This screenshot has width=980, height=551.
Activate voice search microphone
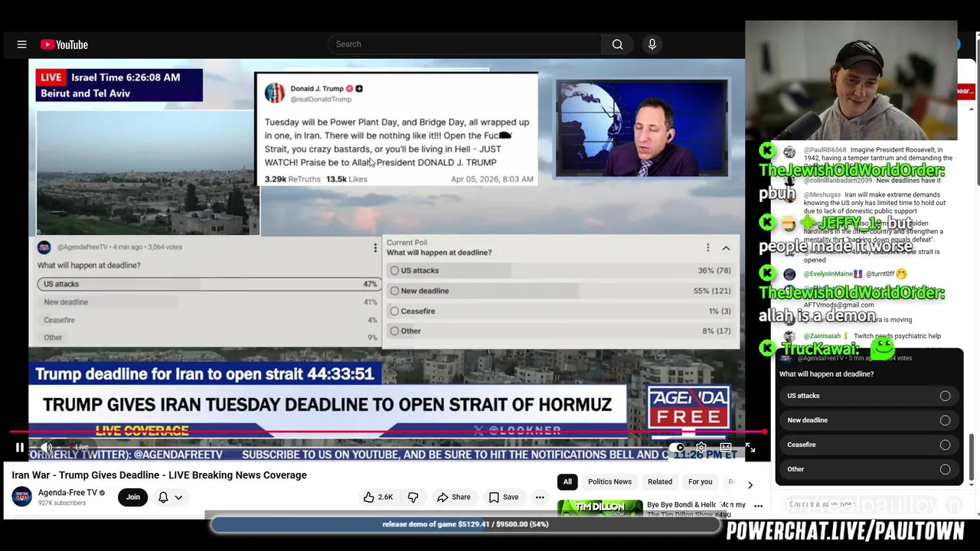tap(652, 44)
